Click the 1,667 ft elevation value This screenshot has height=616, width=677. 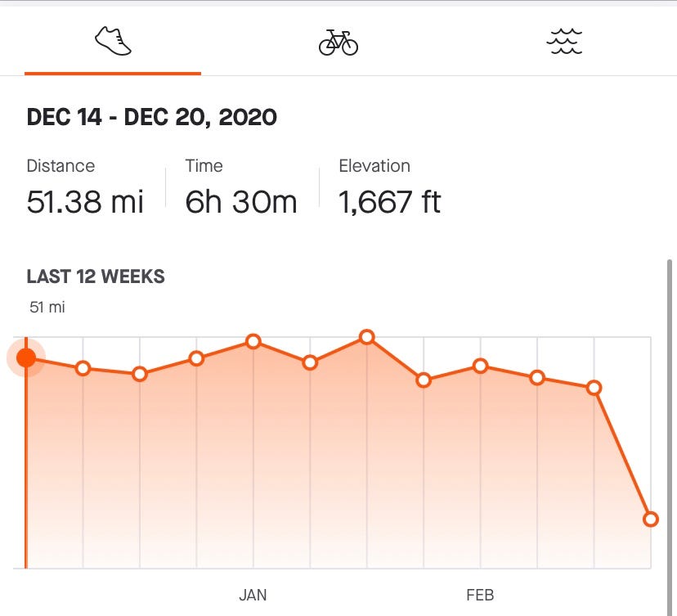tap(389, 202)
